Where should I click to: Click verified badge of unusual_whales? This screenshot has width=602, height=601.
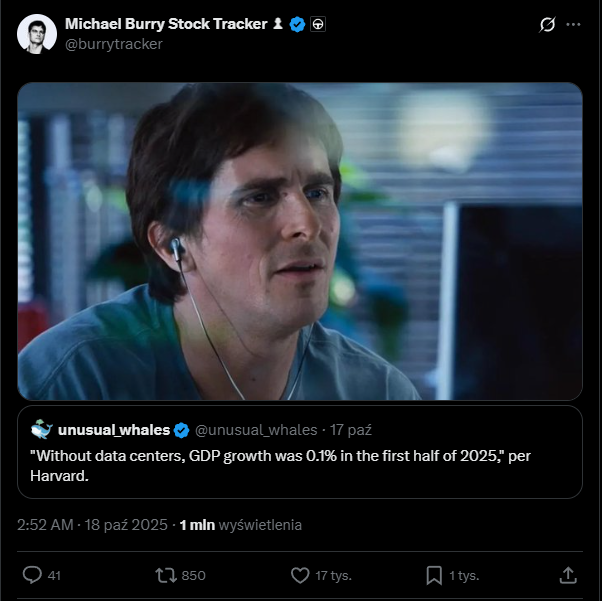pos(182,430)
